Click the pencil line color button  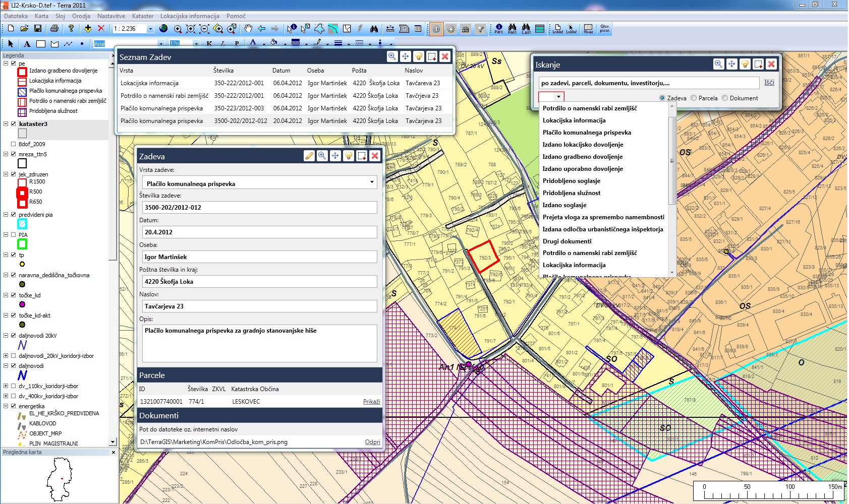coord(317,43)
